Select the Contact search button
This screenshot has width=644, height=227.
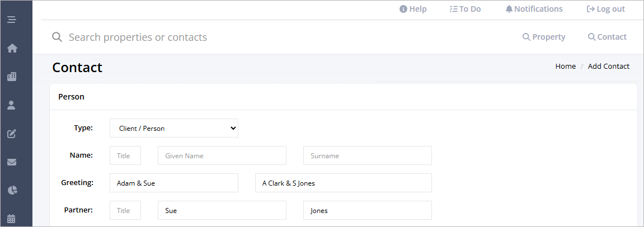coord(608,37)
